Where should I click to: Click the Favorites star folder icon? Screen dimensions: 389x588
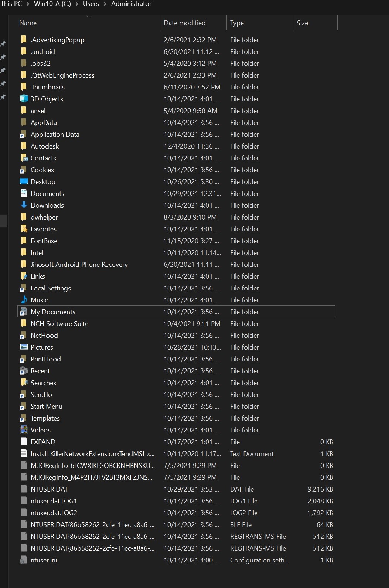[24, 229]
